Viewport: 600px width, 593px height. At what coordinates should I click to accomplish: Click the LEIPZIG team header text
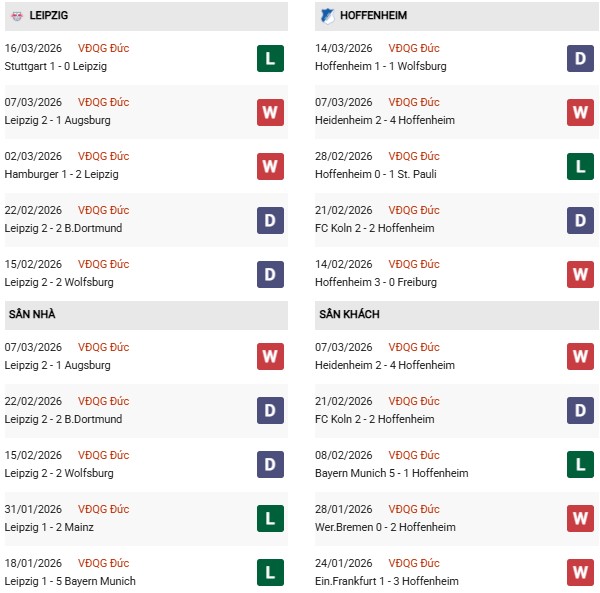click(50, 16)
